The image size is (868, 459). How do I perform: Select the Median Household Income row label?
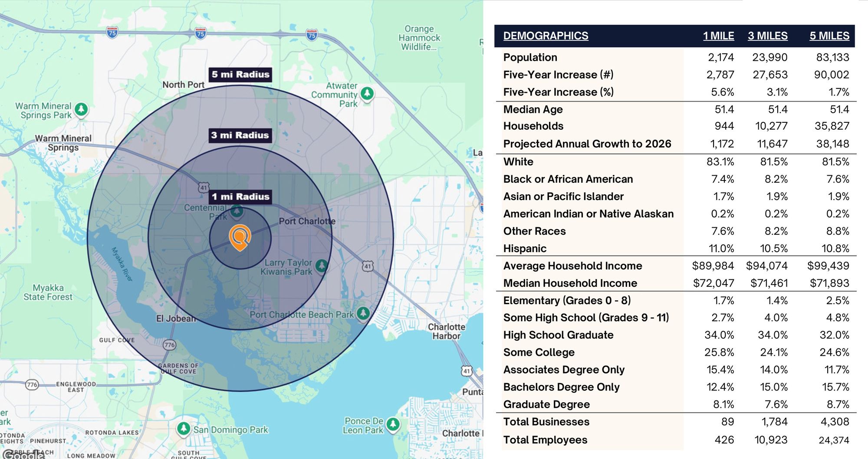(x=570, y=283)
